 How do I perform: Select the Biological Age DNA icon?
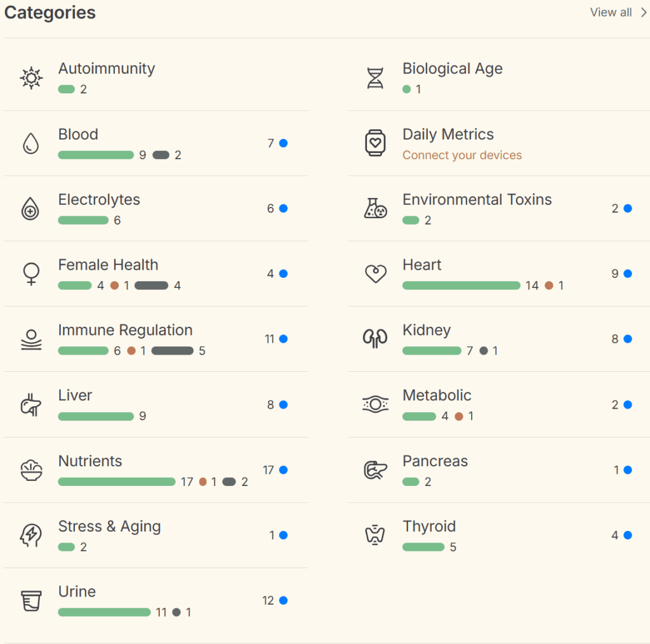(x=375, y=78)
